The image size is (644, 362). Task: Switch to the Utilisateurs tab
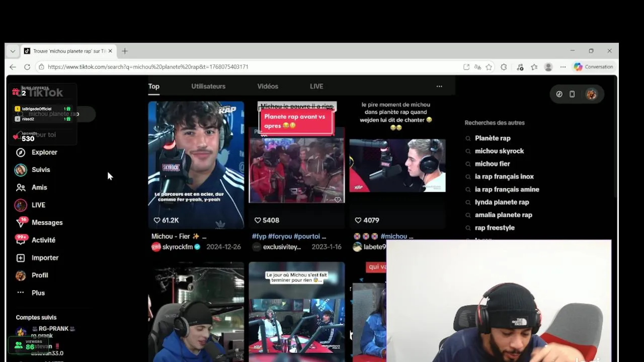(x=208, y=86)
